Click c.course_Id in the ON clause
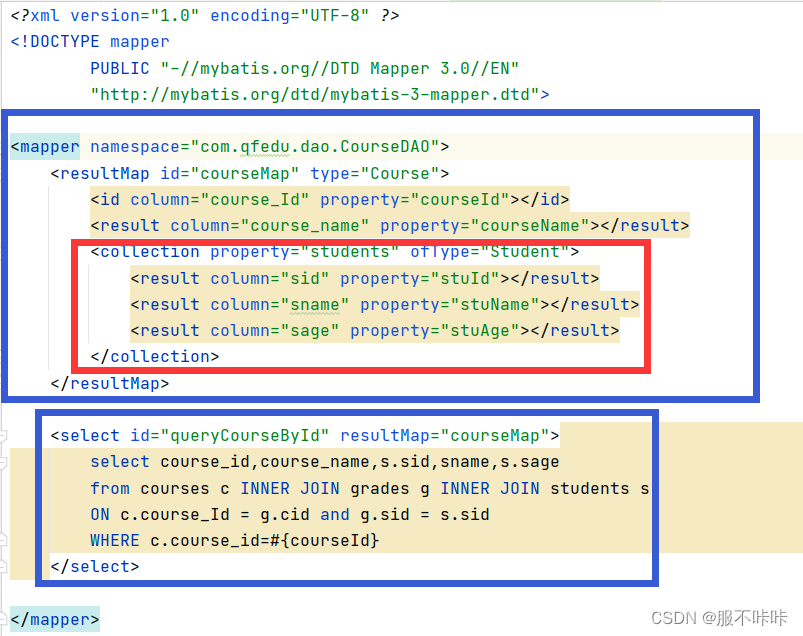803x636 pixels. coord(175,515)
